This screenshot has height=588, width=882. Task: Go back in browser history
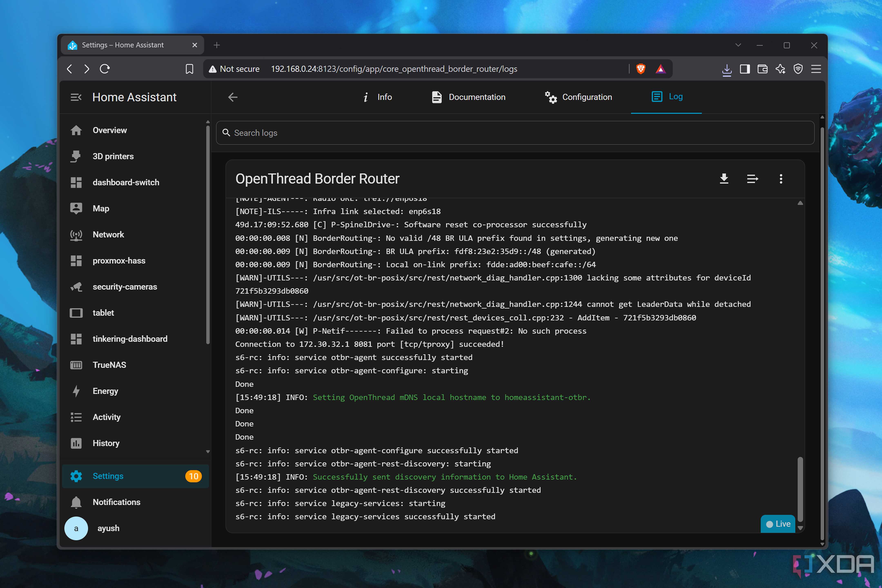[69, 69]
